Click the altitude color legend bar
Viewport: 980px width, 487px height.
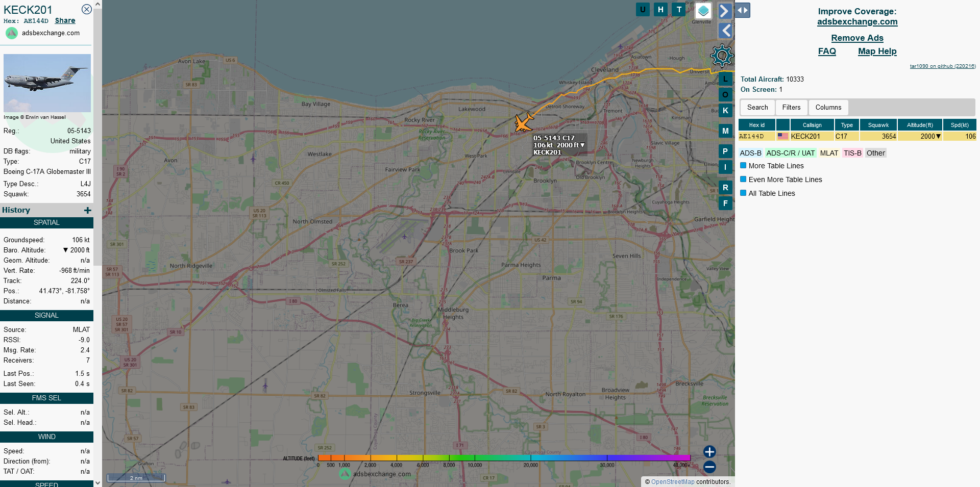[x=504, y=458]
